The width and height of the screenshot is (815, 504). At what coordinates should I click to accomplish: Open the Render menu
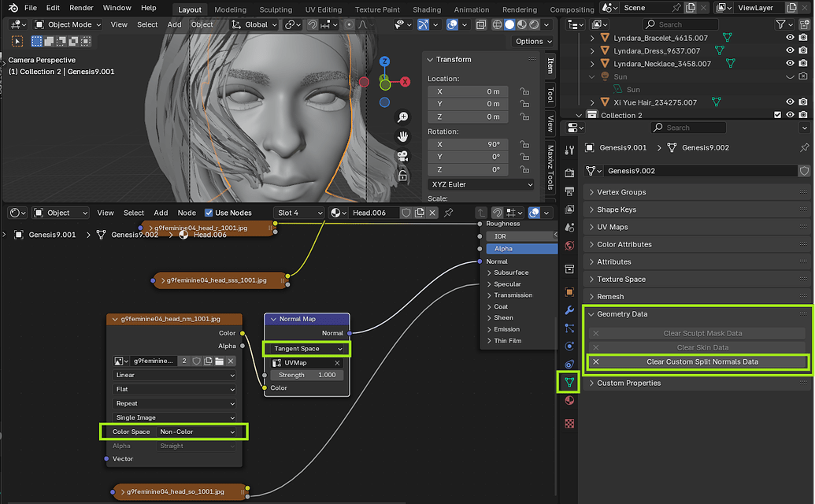point(81,8)
